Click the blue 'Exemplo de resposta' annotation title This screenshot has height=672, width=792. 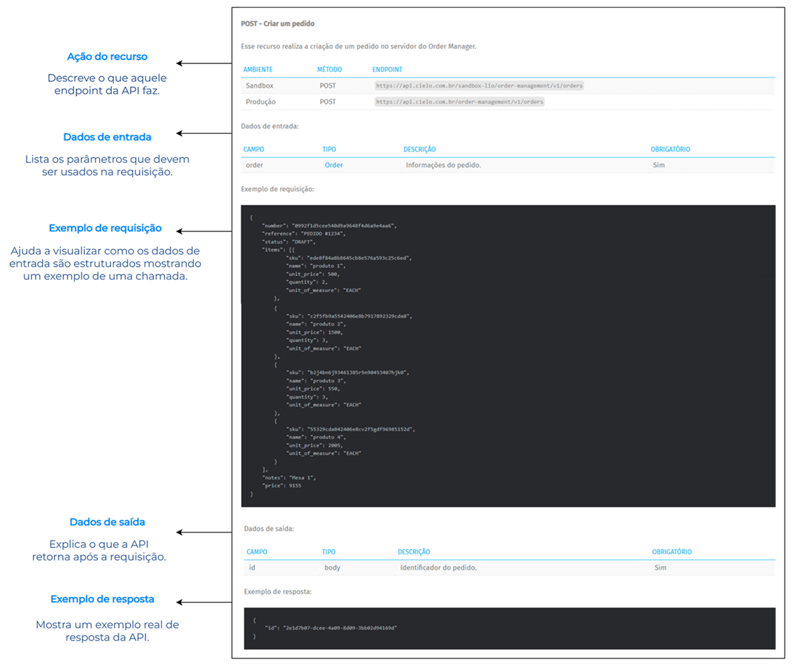pyautogui.click(x=103, y=598)
